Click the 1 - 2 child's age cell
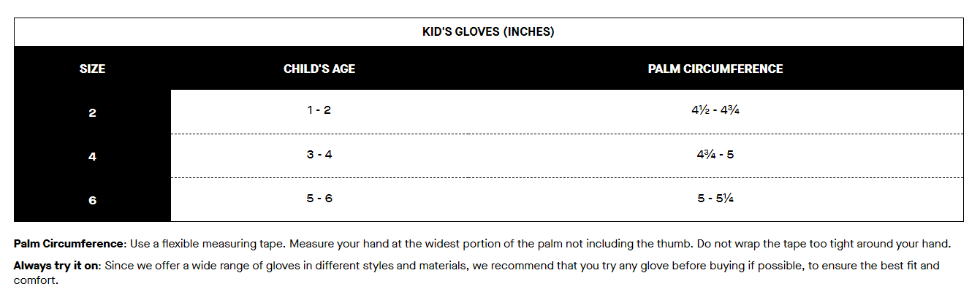The width and height of the screenshot is (980, 300). point(319,110)
